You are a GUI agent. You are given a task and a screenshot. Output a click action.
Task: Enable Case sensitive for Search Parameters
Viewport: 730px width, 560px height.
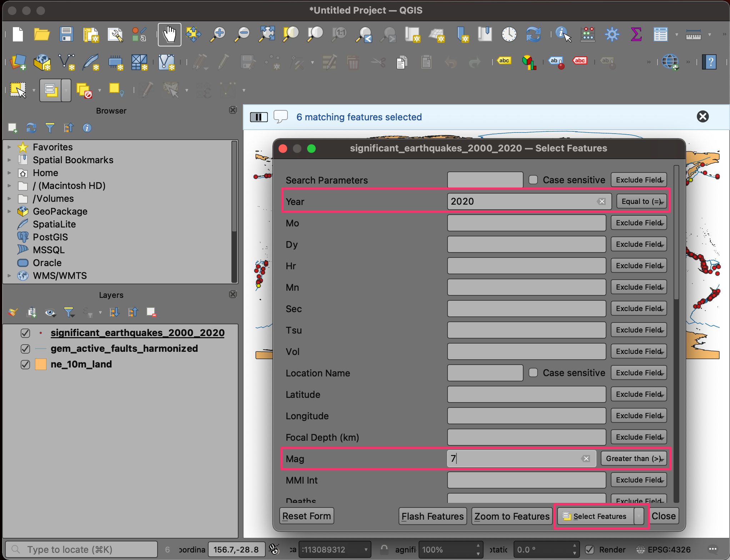pyautogui.click(x=533, y=180)
